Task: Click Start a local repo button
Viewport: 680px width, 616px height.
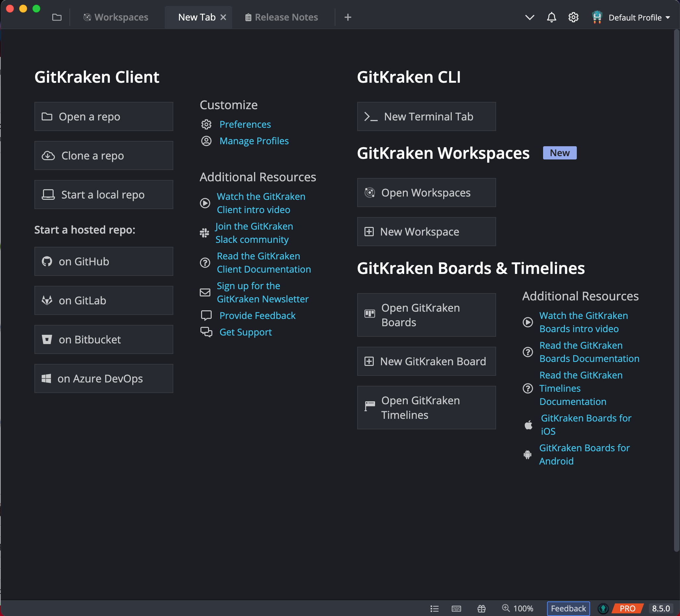Action: 104,195
